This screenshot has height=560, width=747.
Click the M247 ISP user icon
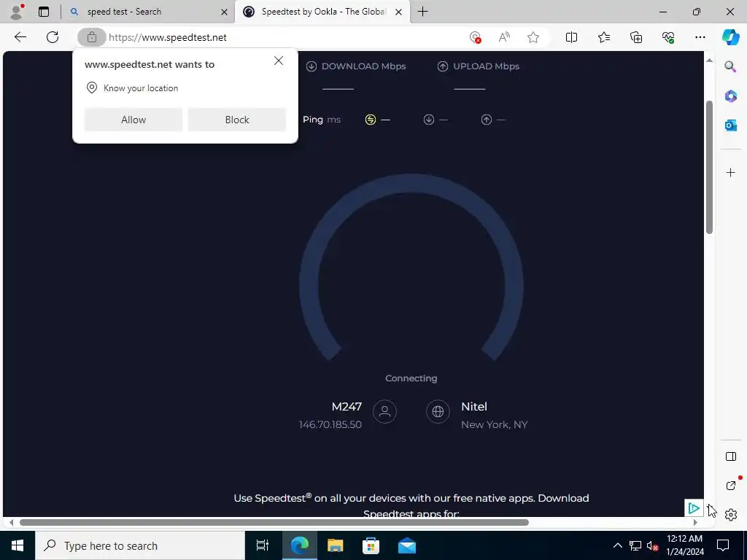tap(384, 412)
